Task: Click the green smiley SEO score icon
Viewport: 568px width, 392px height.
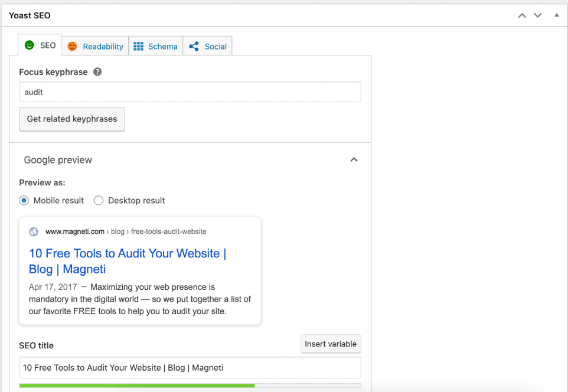Action: click(x=30, y=45)
